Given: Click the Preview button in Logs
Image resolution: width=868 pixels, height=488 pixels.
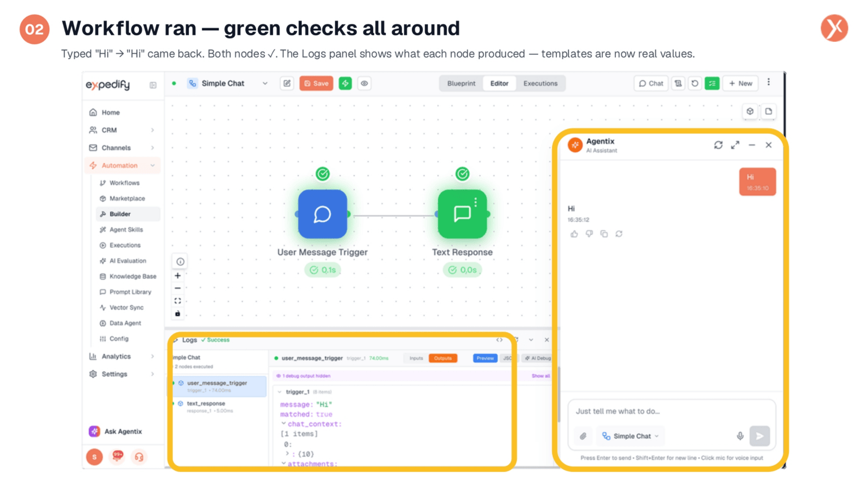Looking at the screenshot, I should tap(485, 358).
